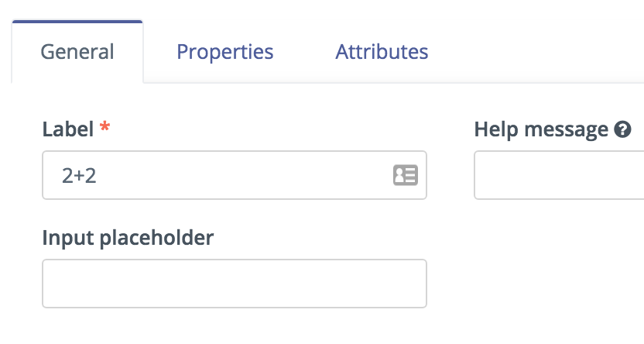The image size is (644, 344).
Task: Go to the Attributes settings tab
Action: click(x=382, y=52)
